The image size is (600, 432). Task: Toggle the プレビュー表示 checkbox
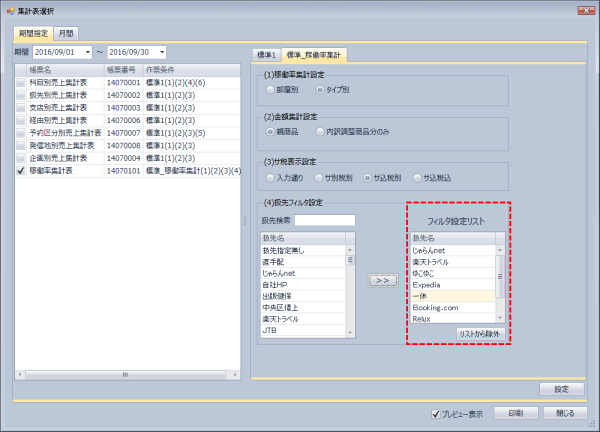click(x=435, y=414)
